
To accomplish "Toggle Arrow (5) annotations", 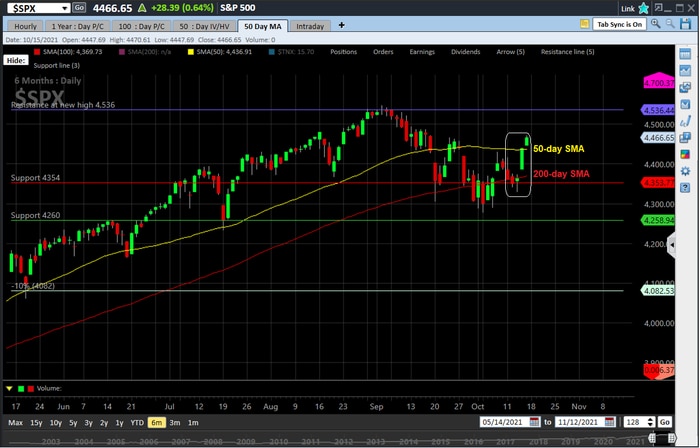I will pos(510,52).
